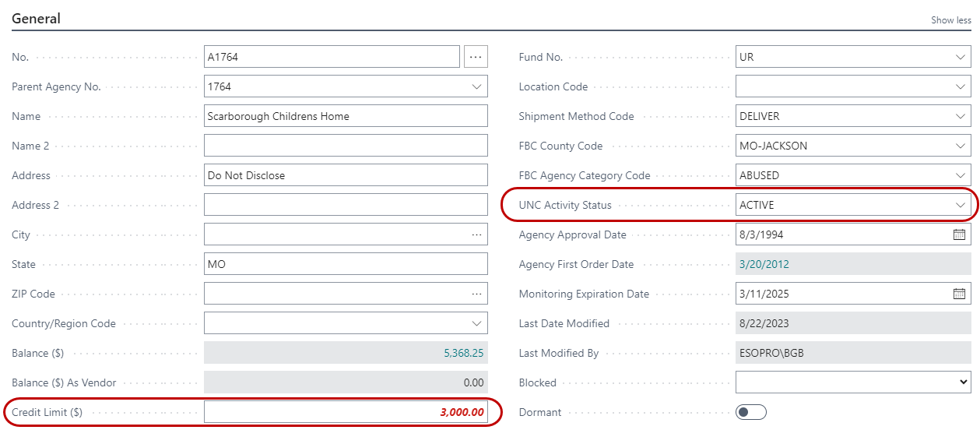Screen dimensions: 980x437
Task: Open calendar picker for Monitoring Expiration Date
Action: tap(959, 294)
